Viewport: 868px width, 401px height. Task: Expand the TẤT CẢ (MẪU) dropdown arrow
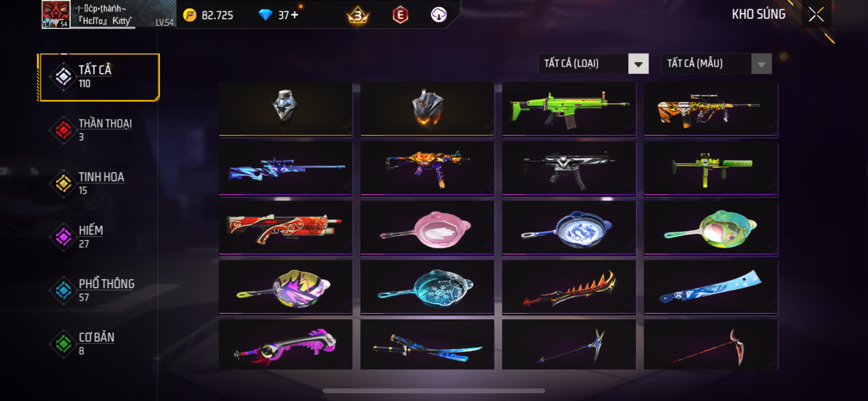(x=761, y=64)
